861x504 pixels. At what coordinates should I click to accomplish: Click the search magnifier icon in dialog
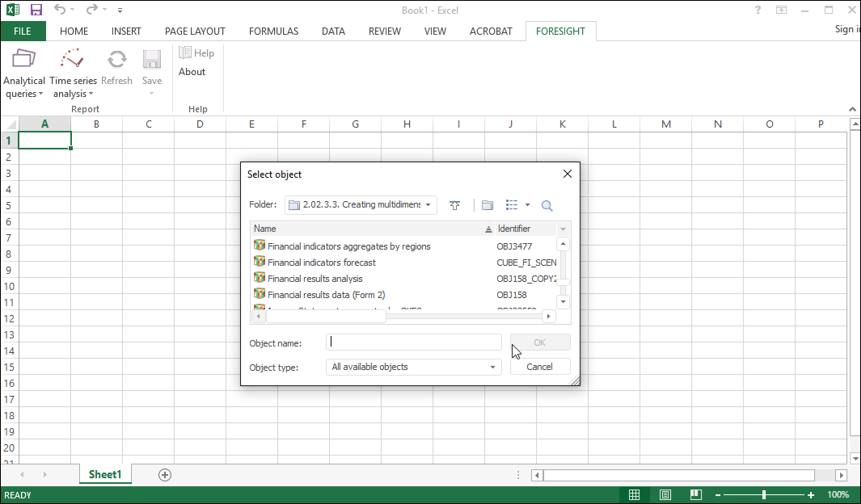547,205
